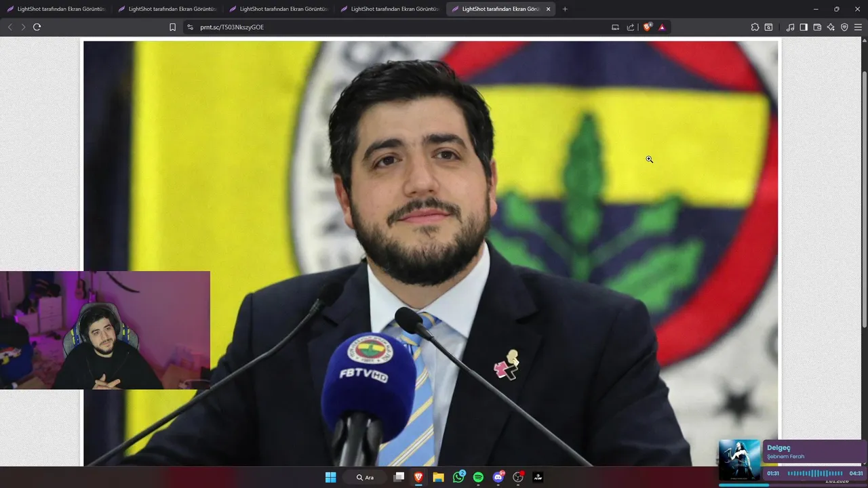The height and width of the screenshot is (488, 868).
Task: Close the active LightShot tab
Action: coord(548,9)
